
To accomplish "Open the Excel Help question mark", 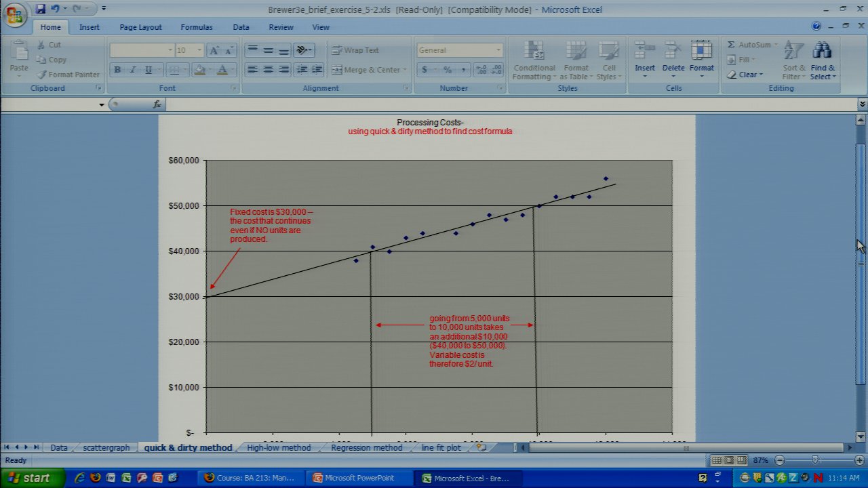I will point(816,26).
